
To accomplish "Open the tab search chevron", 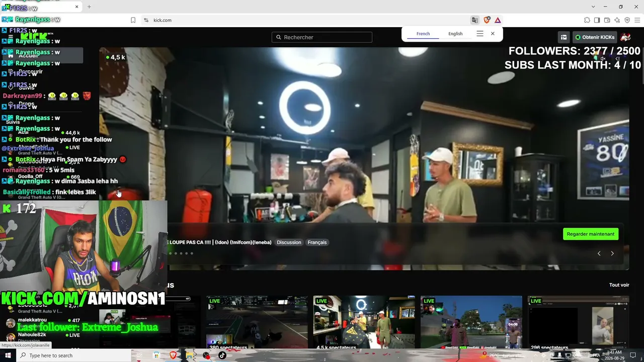I will [x=593, y=7].
